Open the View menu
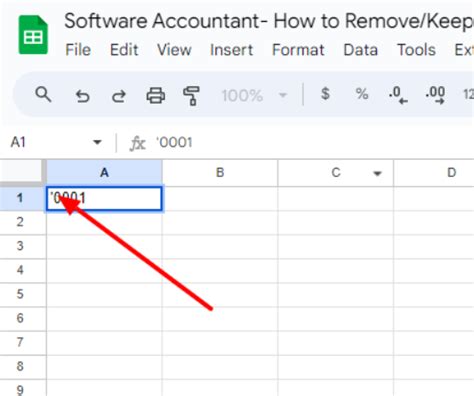This screenshot has width=474, height=396. coord(174,50)
